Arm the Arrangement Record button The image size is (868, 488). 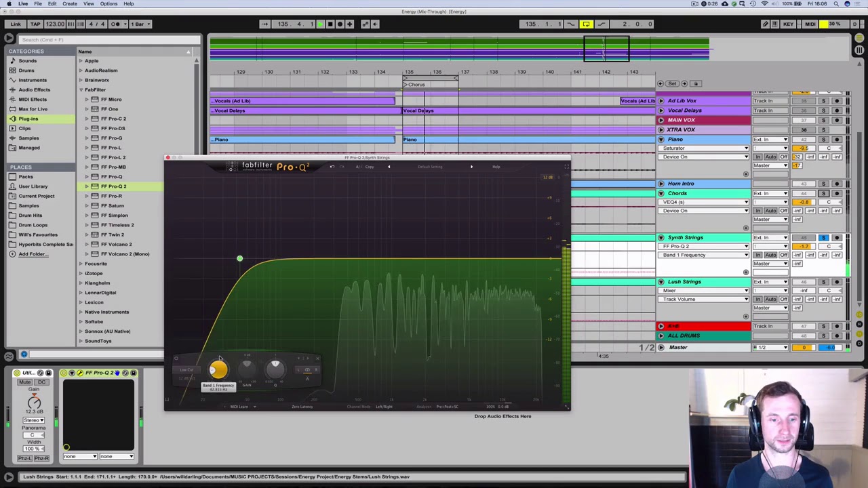pos(340,24)
